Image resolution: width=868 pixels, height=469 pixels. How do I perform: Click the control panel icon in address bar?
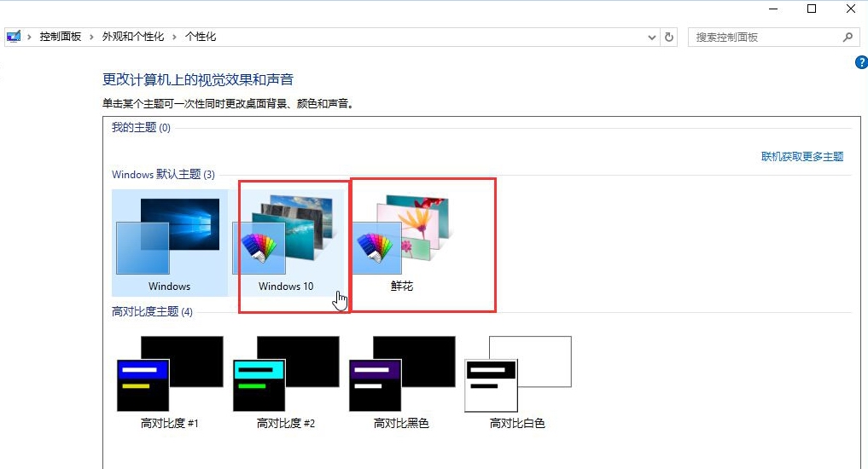14,37
